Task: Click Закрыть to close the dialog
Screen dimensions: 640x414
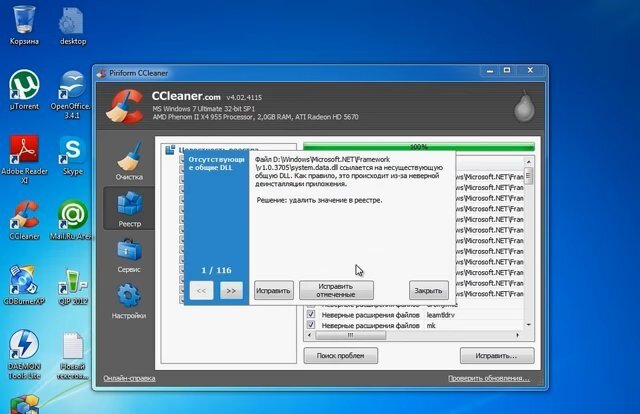Action: pos(428,290)
